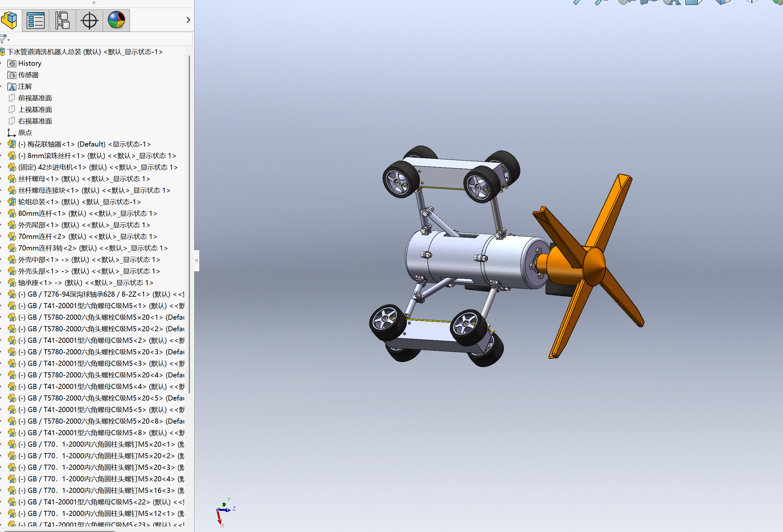Select the 前视基准面 plane icon

[12, 98]
